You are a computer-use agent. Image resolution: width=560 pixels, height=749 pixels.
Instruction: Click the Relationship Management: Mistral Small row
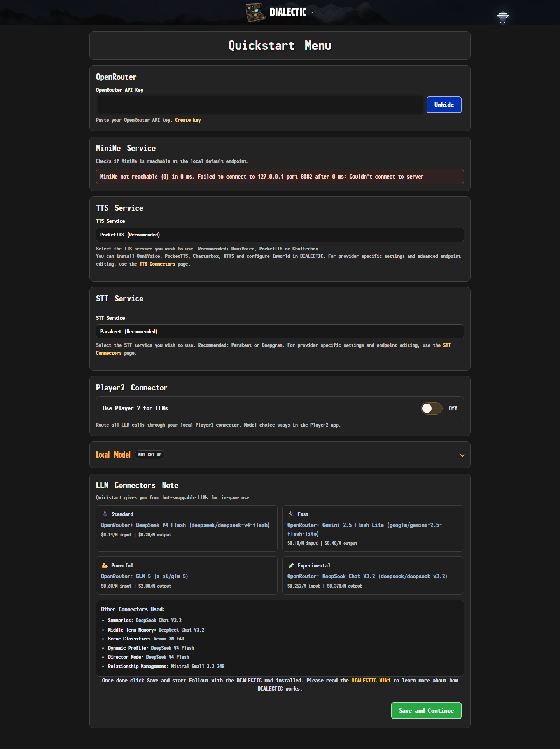pos(166,667)
